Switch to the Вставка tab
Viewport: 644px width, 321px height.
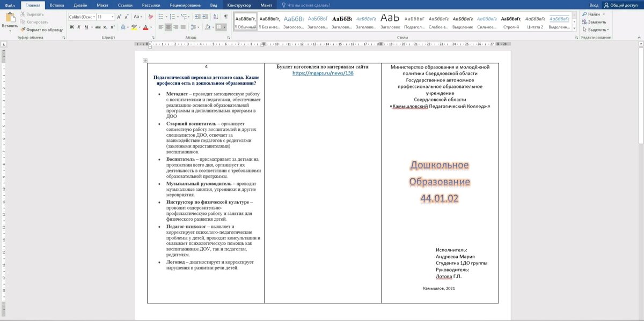click(56, 5)
